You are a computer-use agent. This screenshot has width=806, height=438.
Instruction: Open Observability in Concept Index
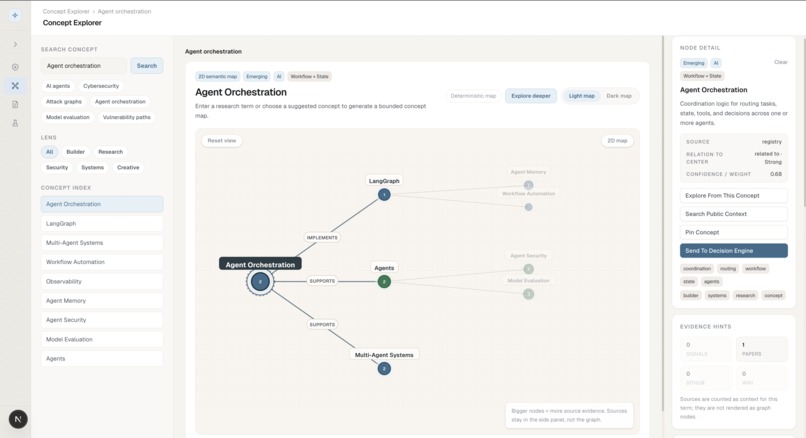click(x=102, y=282)
